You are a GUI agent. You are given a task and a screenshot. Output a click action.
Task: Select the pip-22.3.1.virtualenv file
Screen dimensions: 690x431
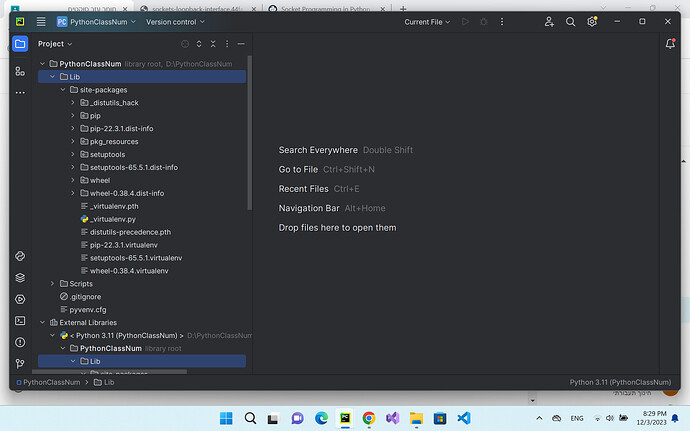pos(142,245)
